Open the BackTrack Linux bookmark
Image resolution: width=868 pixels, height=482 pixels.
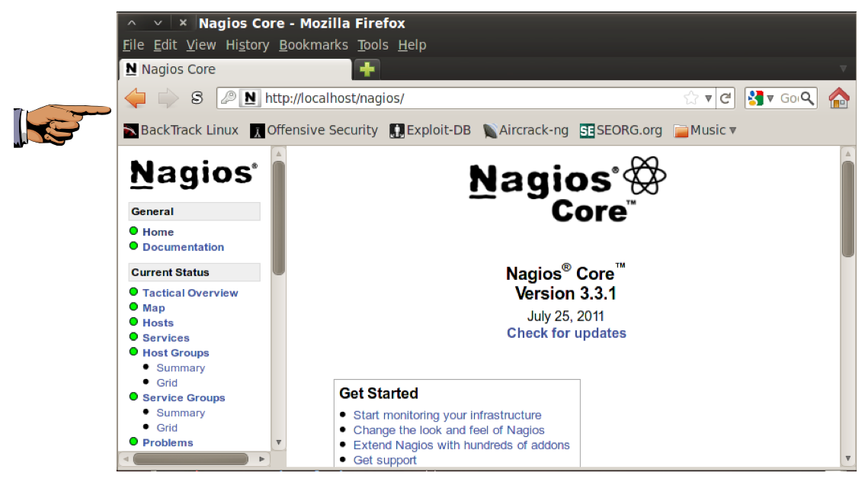click(x=181, y=130)
